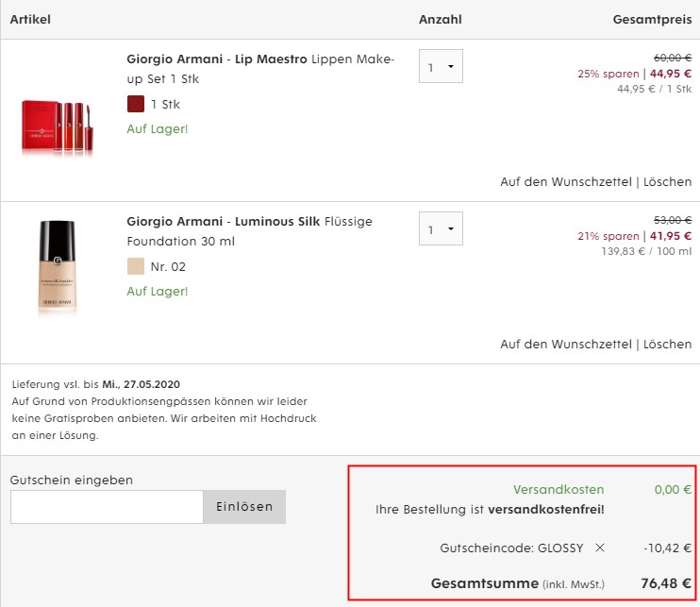This screenshot has height=607, width=700.
Task: Delete Lip Maestro via Löschen link
Action: tap(667, 182)
